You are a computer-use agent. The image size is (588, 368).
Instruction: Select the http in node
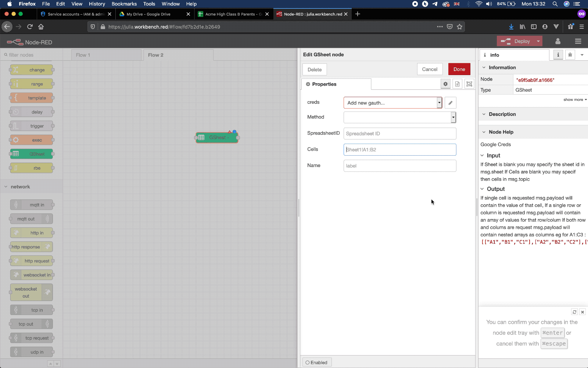(32, 233)
